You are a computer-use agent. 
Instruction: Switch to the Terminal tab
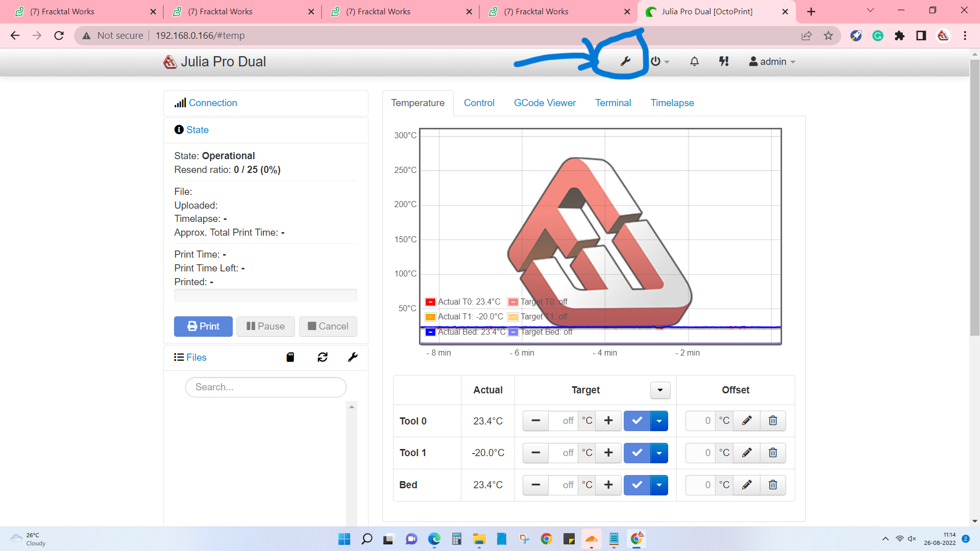pos(612,103)
